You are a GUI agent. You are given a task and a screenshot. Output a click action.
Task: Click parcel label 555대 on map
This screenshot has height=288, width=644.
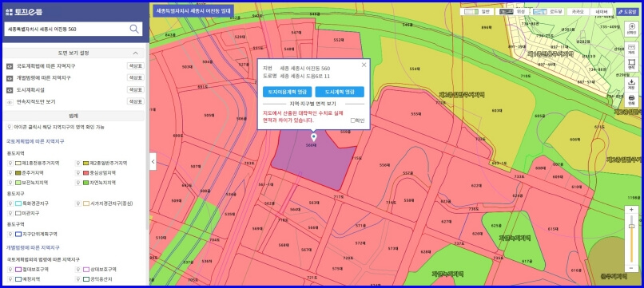coord(415,113)
